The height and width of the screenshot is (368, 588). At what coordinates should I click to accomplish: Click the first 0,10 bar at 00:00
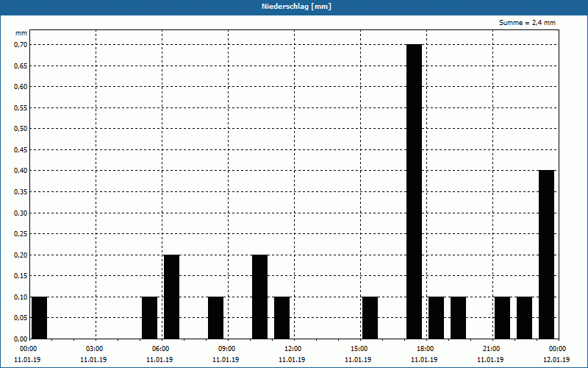[x=40, y=318]
